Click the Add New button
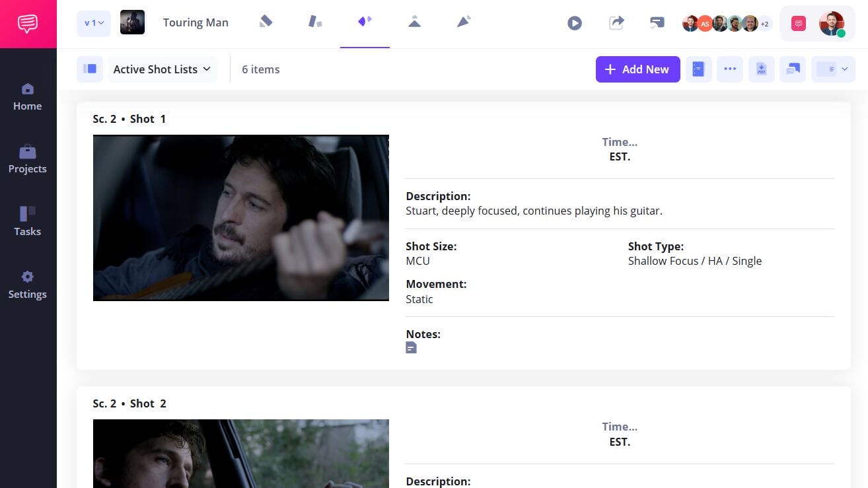Screen dimensions: 868x488 (638, 69)
